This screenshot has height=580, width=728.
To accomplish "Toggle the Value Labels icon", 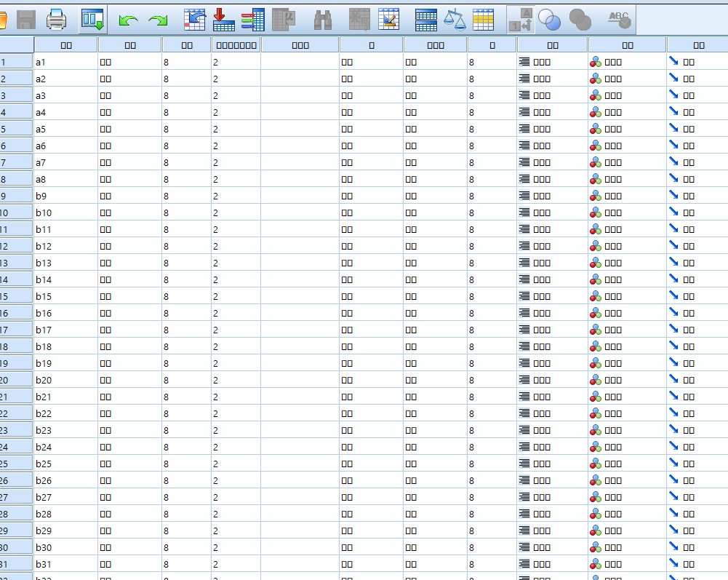I will 521,20.
